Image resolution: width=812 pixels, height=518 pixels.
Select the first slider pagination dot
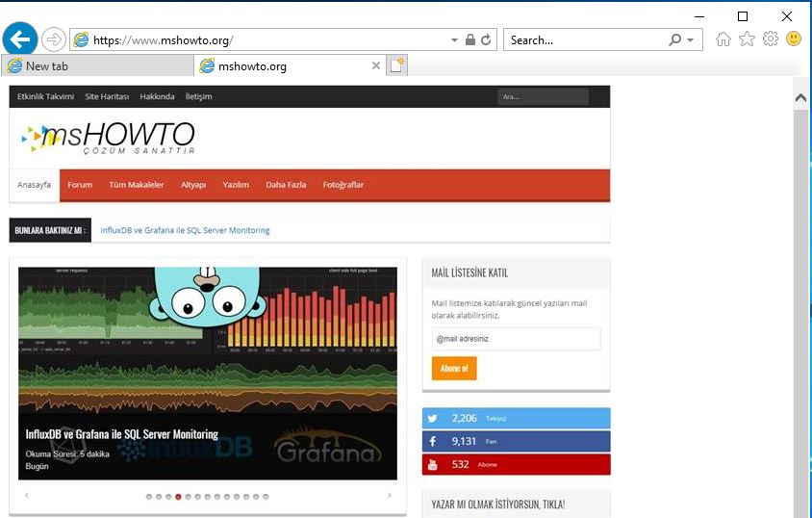pos(149,496)
